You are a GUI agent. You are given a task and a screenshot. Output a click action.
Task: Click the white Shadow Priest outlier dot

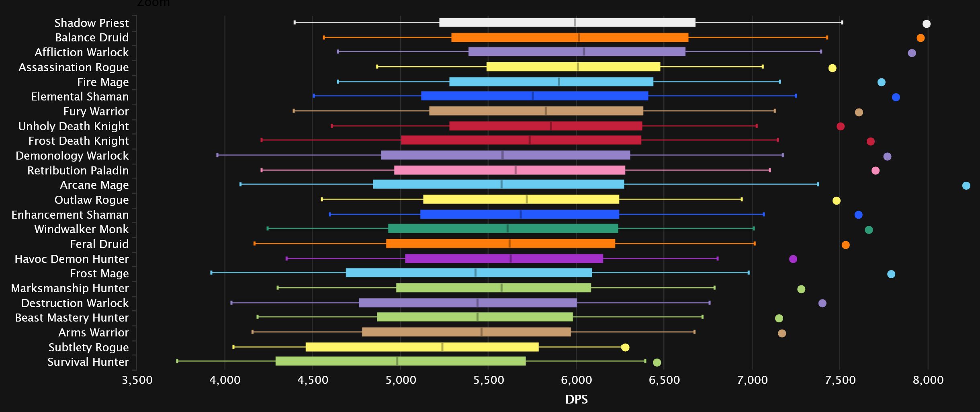click(926, 24)
